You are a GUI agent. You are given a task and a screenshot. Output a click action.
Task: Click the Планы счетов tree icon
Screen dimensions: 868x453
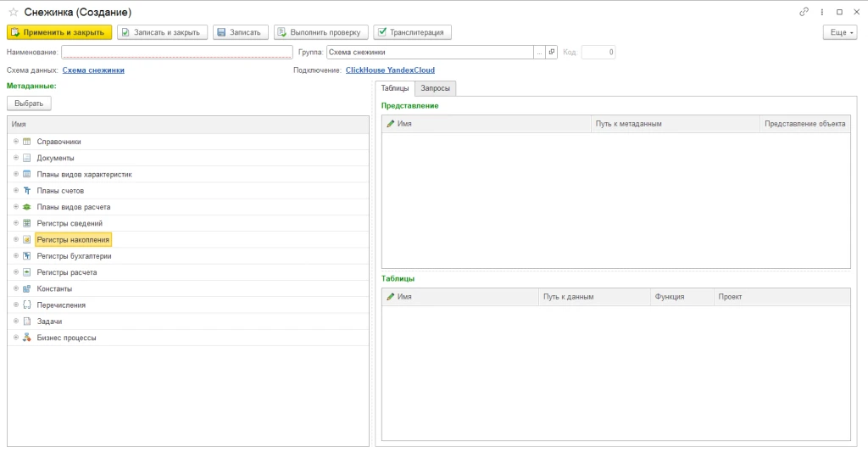(x=26, y=191)
